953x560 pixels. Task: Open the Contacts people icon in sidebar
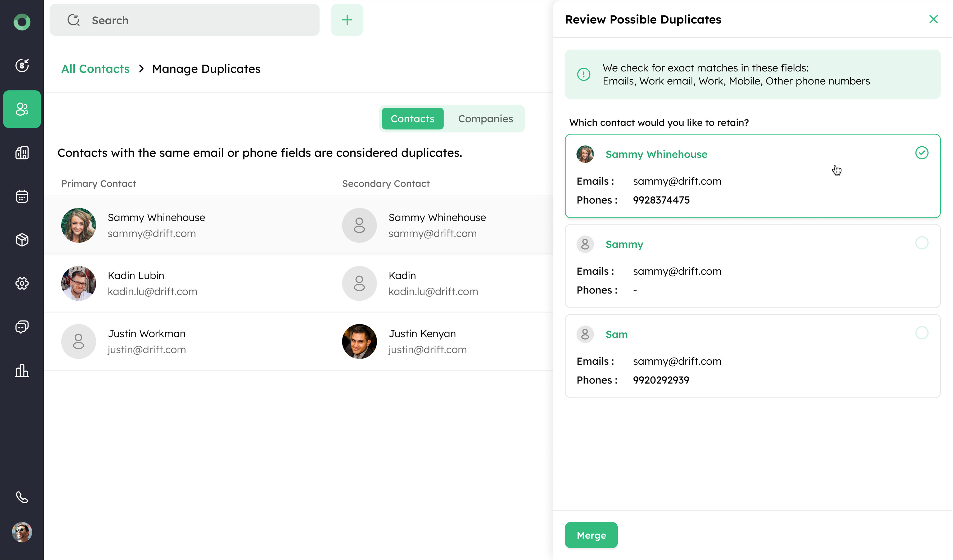tap(22, 109)
